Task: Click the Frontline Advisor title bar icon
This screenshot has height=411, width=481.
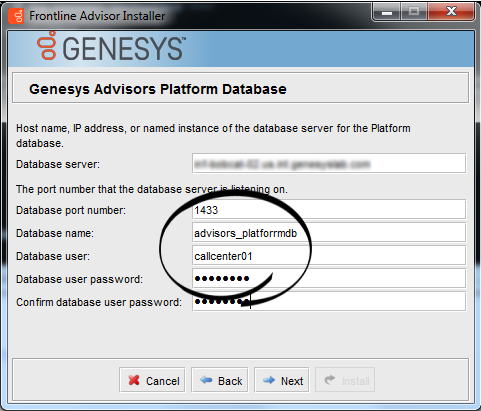Action: pos(16,16)
